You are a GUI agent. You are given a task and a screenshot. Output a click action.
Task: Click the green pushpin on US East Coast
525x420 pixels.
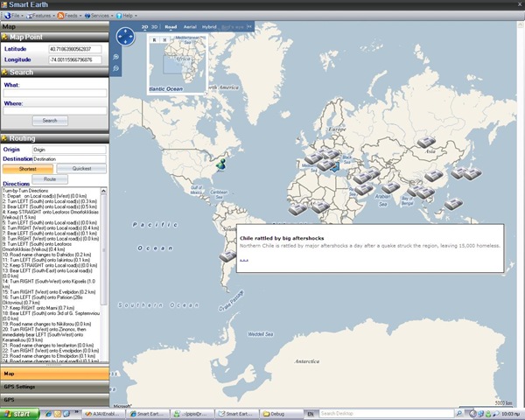[220, 164]
